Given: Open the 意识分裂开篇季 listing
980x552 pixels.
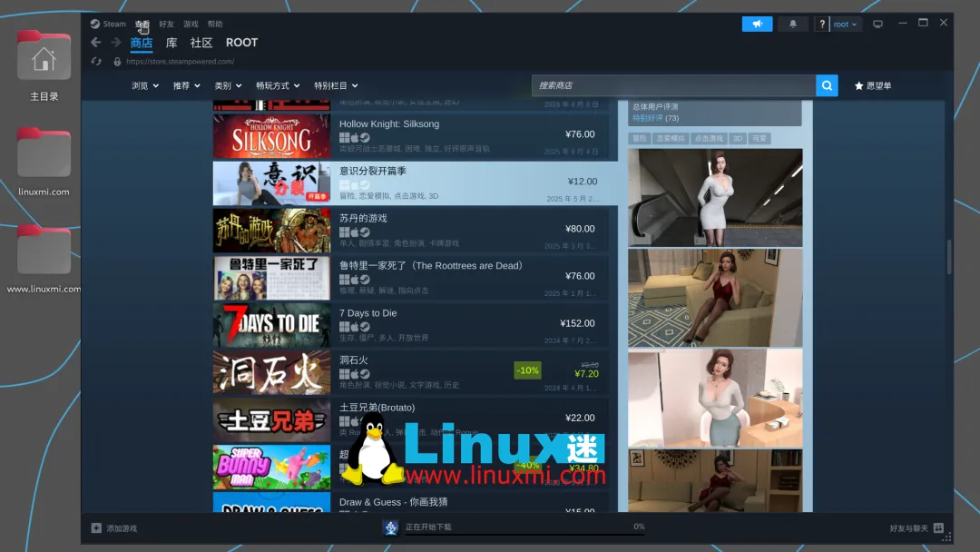Looking at the screenshot, I should (415, 183).
